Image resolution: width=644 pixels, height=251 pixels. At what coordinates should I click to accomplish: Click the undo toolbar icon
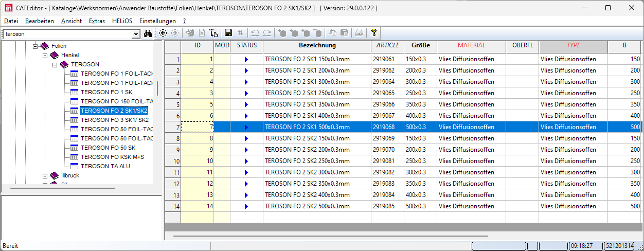[x=255, y=33]
